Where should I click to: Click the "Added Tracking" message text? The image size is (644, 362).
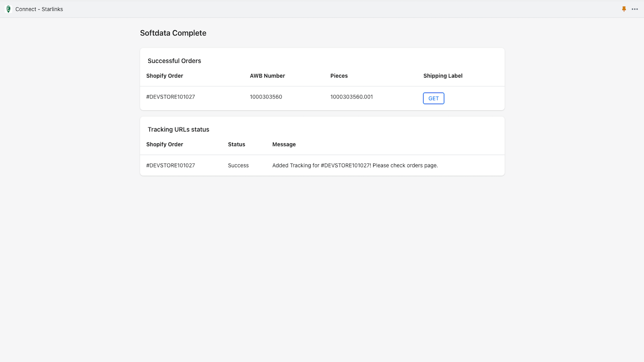coord(355,165)
